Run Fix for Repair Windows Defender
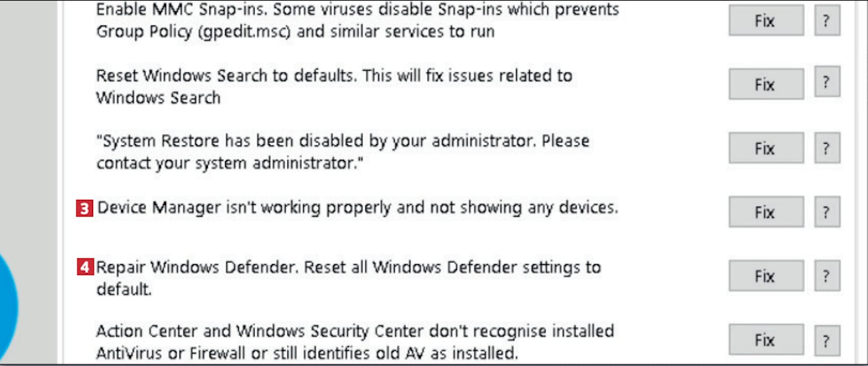 coord(766,276)
